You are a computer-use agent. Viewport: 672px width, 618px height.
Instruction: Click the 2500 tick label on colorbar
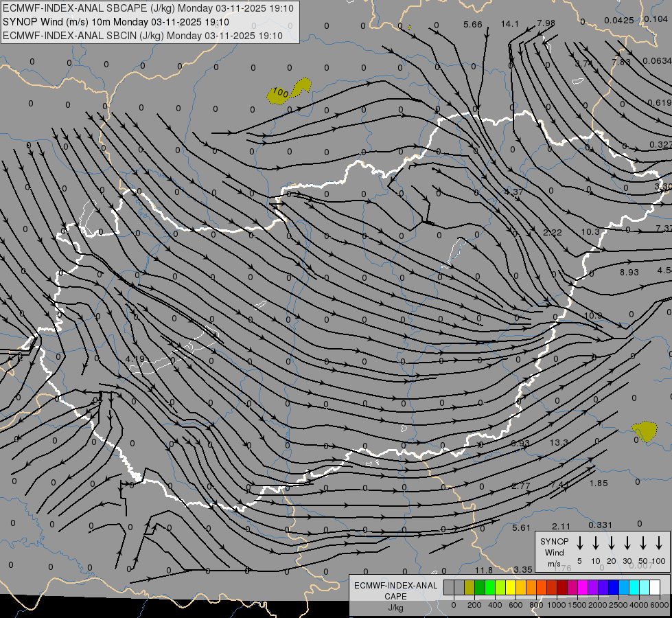click(618, 605)
